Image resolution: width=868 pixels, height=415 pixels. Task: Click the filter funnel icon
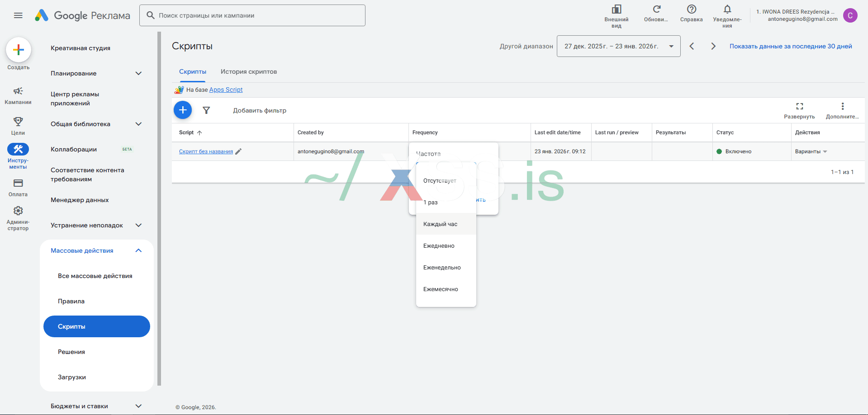[x=206, y=110]
